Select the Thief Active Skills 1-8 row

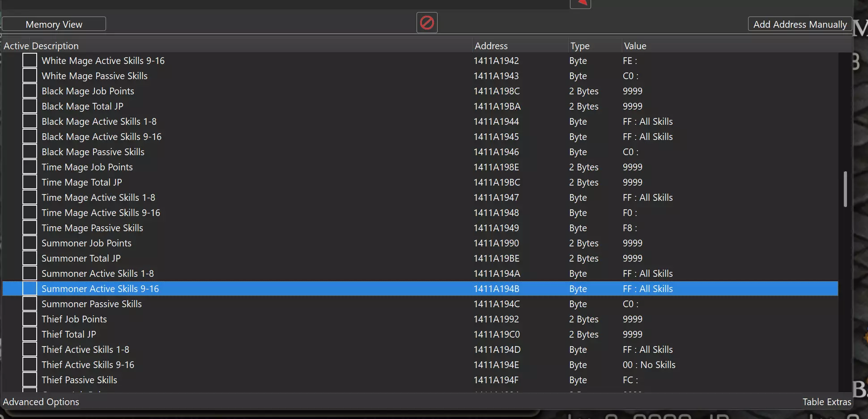click(x=420, y=349)
